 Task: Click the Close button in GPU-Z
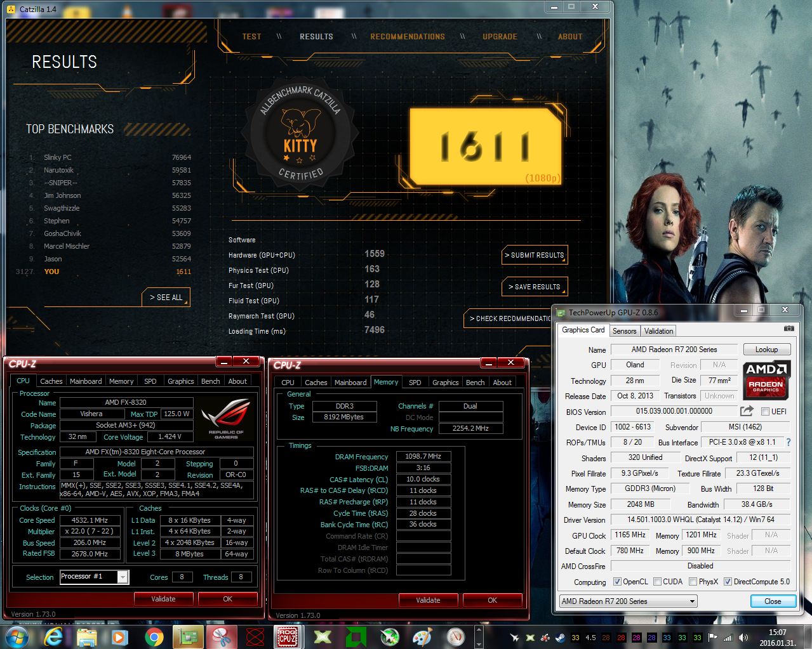(x=773, y=601)
